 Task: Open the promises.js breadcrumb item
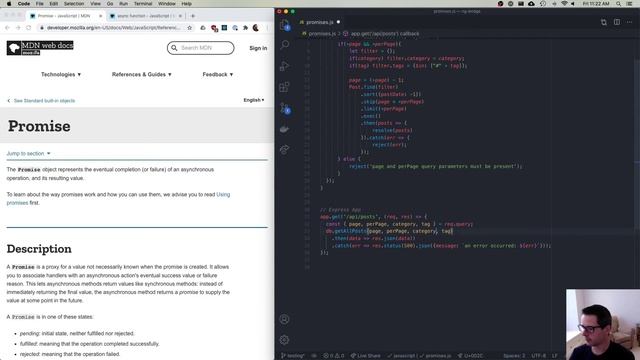(318, 33)
